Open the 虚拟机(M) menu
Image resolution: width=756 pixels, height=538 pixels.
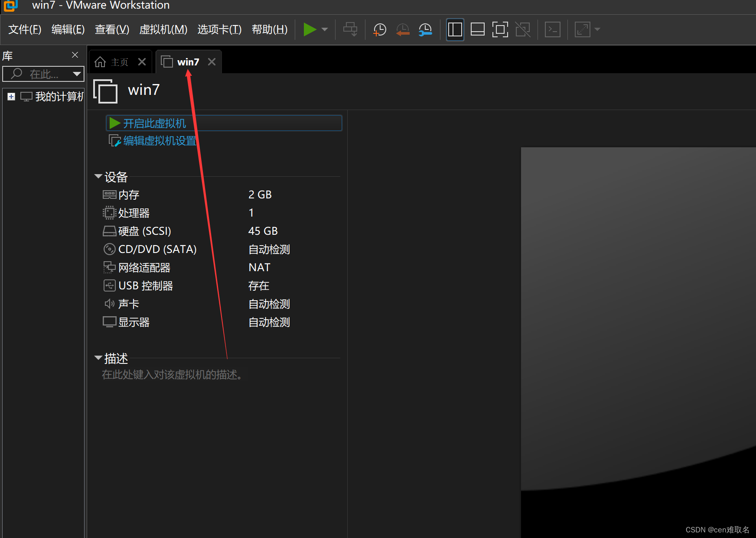(163, 29)
